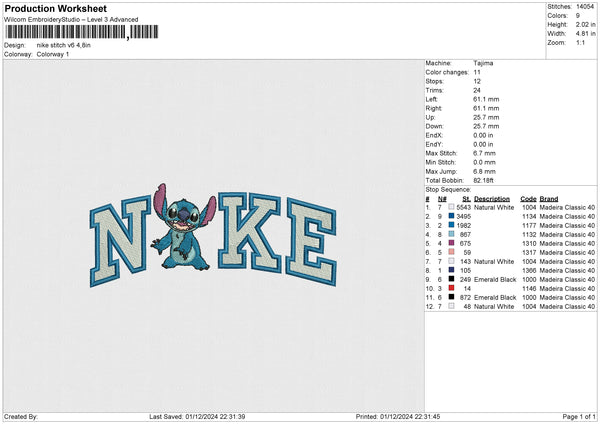Click 'Wilcom EmbroideryStudio – Level 3 Advanced' text
Screen dimensions: 600x424
tap(71, 20)
